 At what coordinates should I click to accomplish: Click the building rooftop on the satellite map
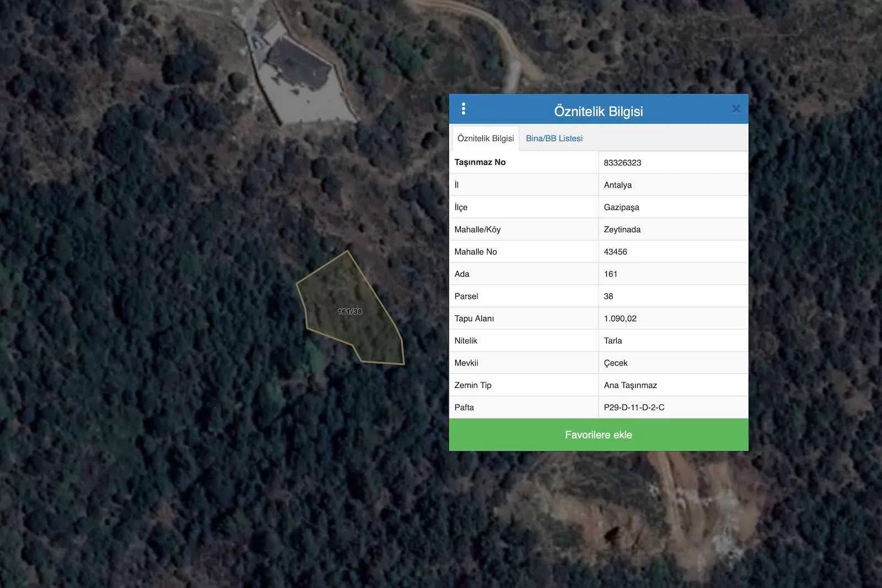click(299, 63)
